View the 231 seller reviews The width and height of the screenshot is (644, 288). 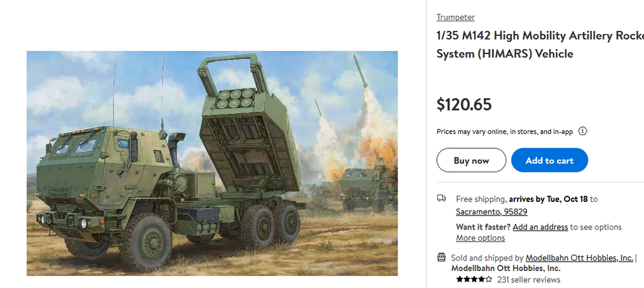coord(528,279)
